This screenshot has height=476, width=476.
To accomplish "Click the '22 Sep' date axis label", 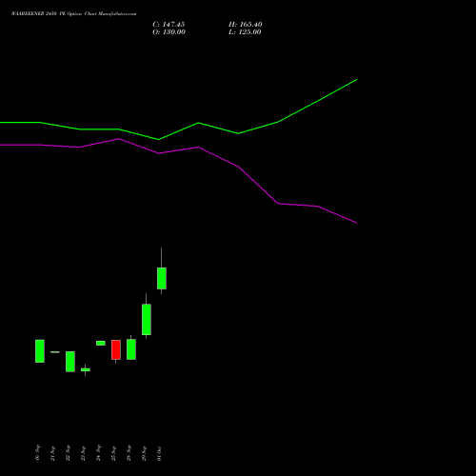I will pyautogui.click(x=68, y=452).
